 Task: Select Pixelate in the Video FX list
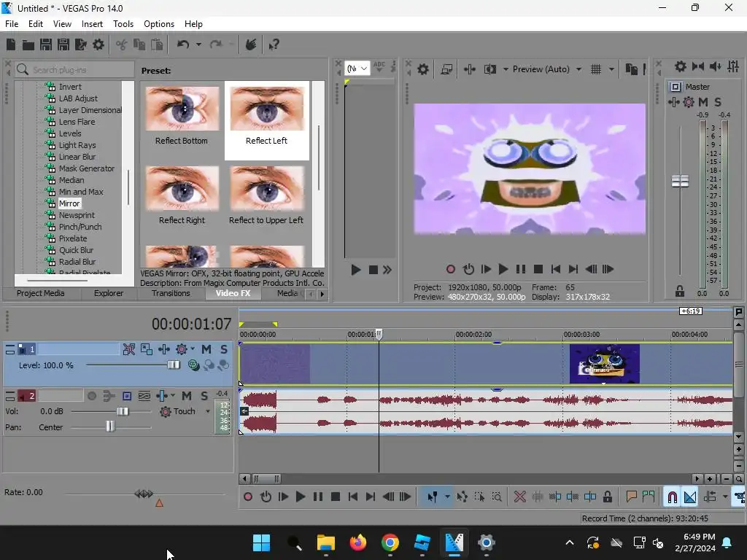(x=73, y=238)
